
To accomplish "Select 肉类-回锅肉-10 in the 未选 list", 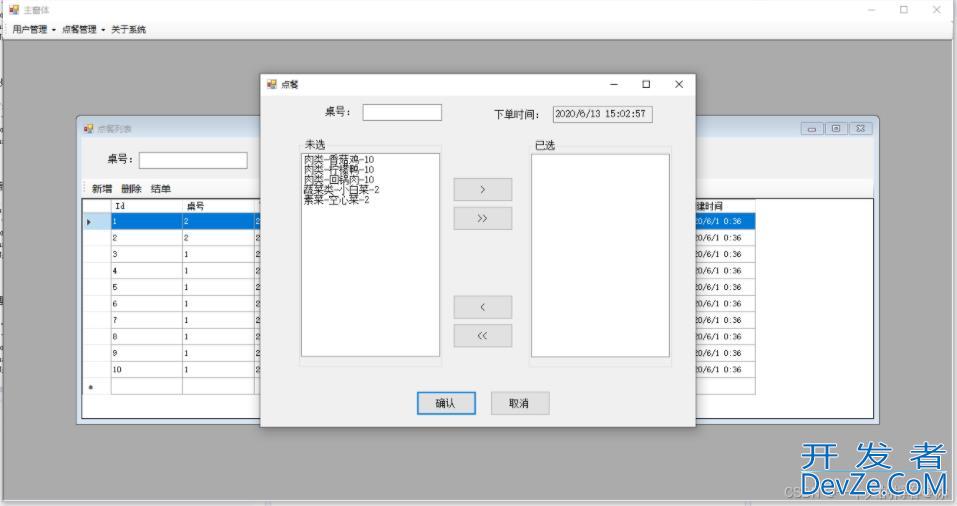I will tap(339, 179).
